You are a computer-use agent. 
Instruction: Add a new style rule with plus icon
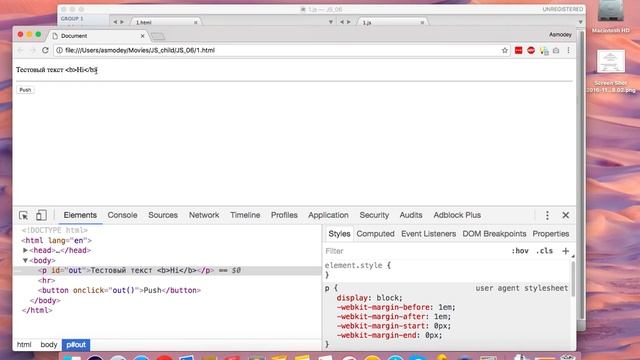pyautogui.click(x=565, y=251)
